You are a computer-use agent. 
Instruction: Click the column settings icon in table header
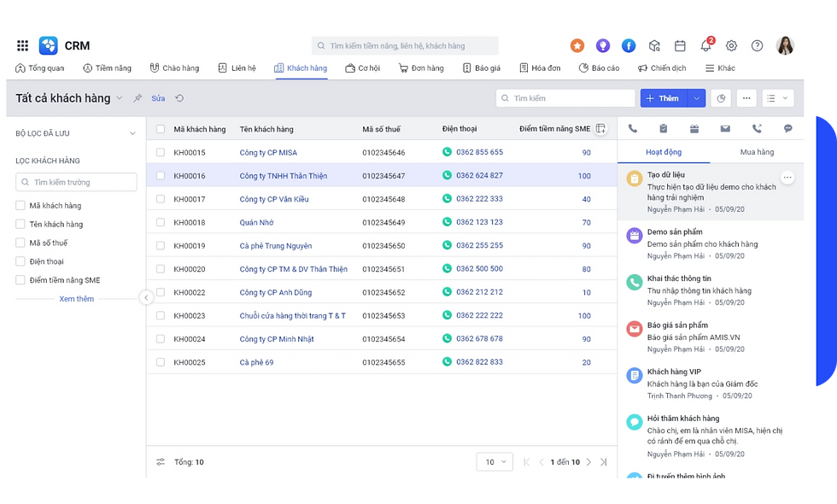pos(600,129)
